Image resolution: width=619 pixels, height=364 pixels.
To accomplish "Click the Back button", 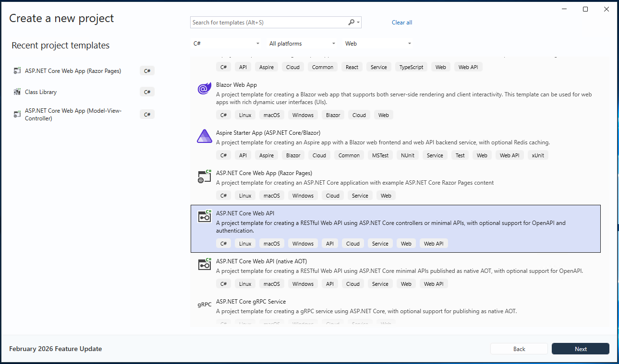I will [519, 349].
